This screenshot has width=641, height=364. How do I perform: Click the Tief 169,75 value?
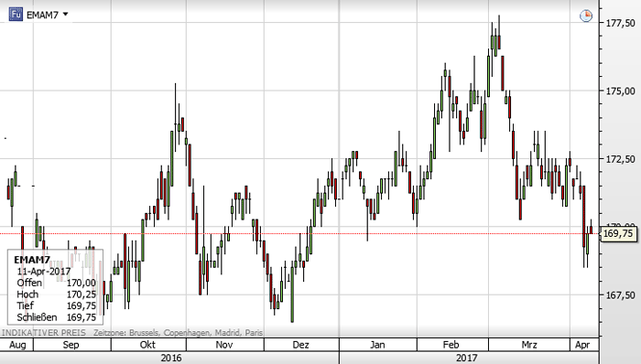pos(81,305)
